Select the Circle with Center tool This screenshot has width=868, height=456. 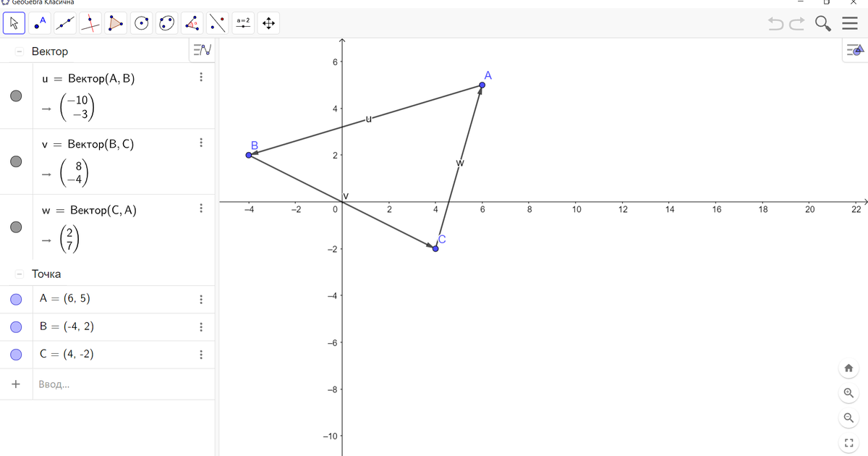click(140, 22)
